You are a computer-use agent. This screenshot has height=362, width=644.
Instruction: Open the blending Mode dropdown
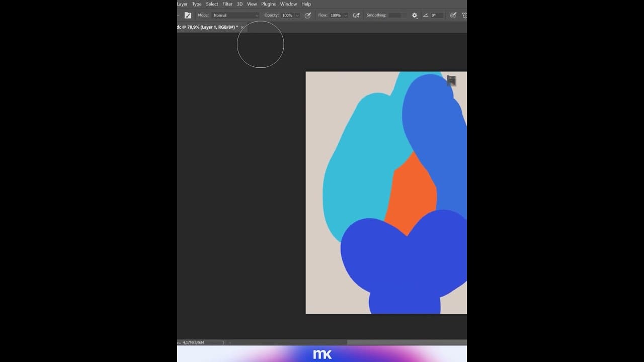235,15
